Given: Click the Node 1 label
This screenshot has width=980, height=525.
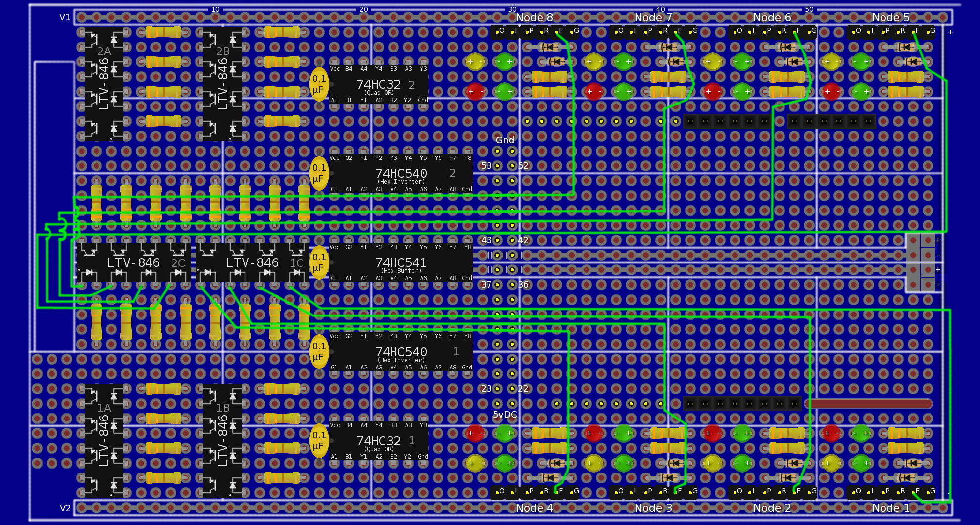Looking at the screenshot, I should click(x=890, y=508).
